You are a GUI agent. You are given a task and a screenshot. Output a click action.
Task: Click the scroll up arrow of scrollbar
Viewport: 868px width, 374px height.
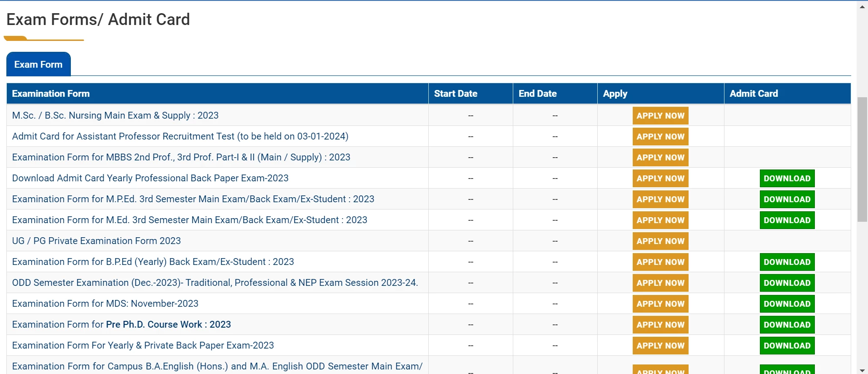pos(862,6)
